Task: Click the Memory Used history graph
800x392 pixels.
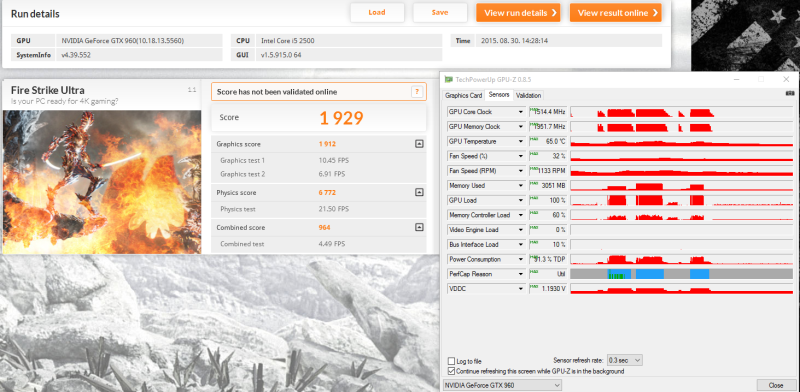Action: pos(681,186)
